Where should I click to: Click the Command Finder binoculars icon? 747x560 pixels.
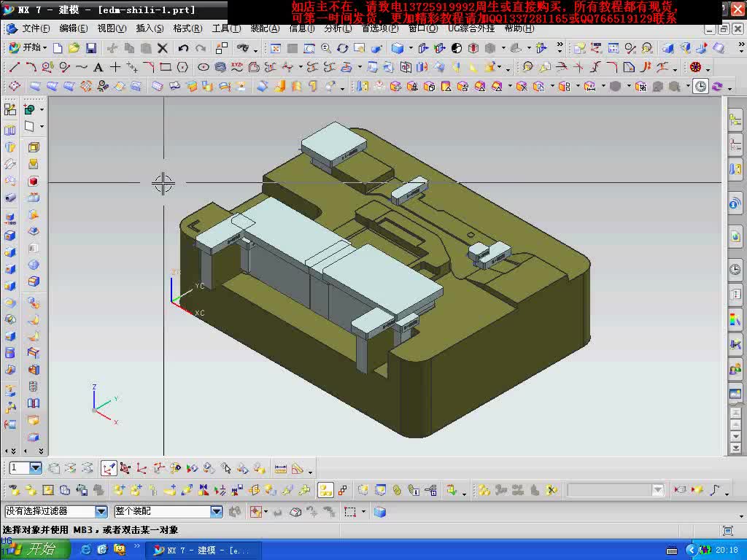pos(243,48)
